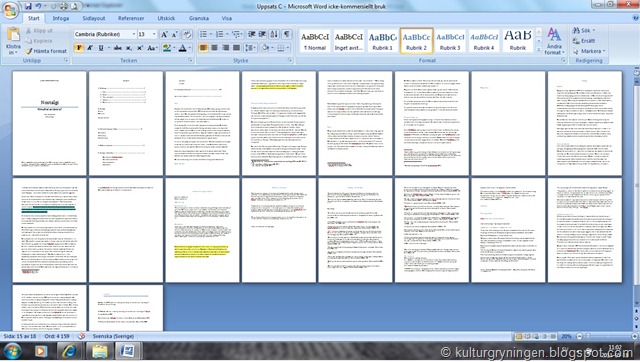Toggle bold formatting (F button)
The image size is (640, 362).
[x=79, y=48]
